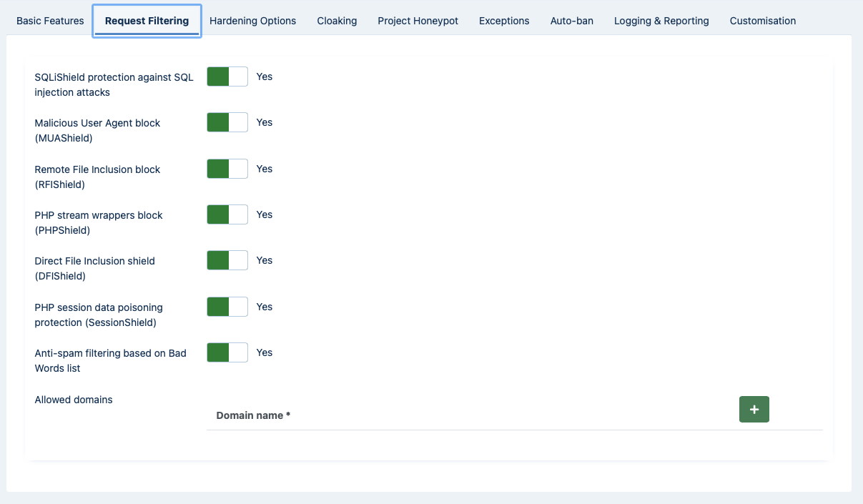
Task: Click the Anti-spam filtering Bad Words label
Action: point(110,360)
